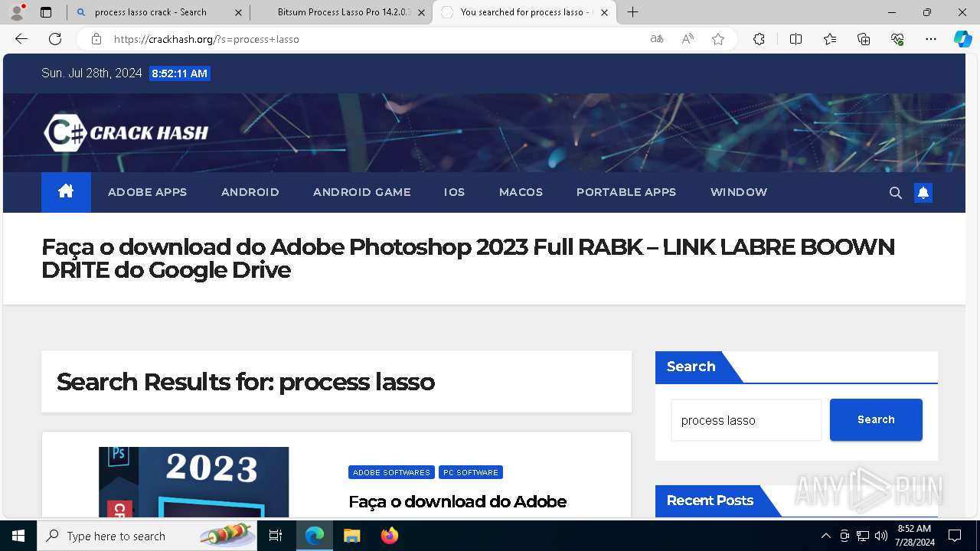This screenshot has width=980, height=551.
Task: Open the Extensions puzzle icon
Action: pyautogui.click(x=759, y=39)
